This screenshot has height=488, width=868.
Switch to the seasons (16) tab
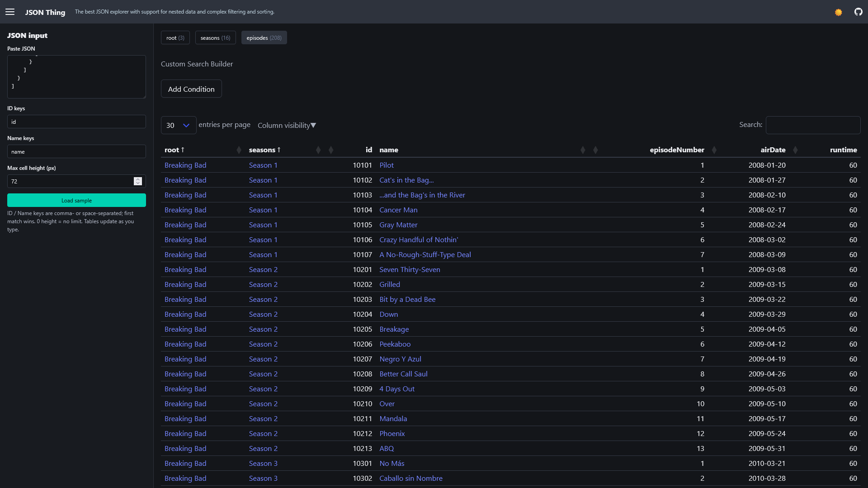click(x=215, y=38)
